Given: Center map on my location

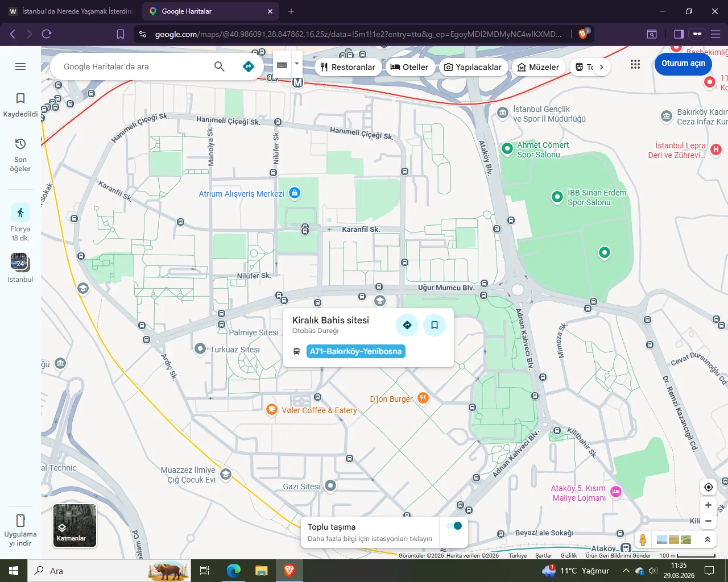Looking at the screenshot, I should click(708, 487).
